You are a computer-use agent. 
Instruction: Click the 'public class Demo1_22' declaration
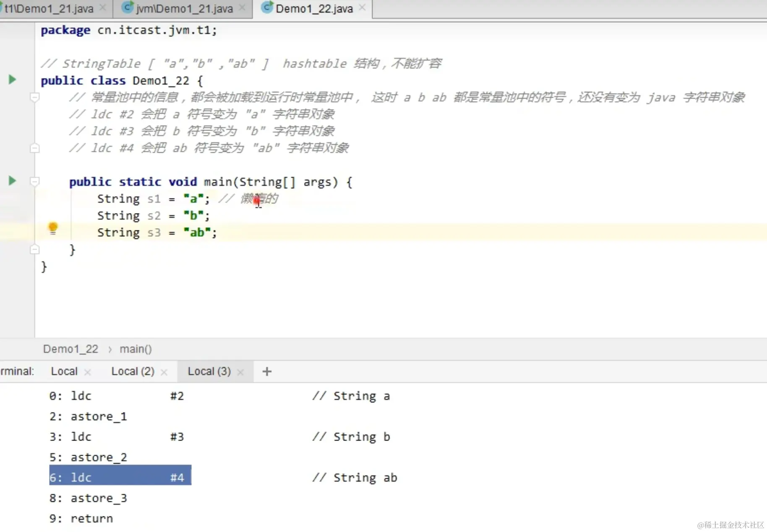click(x=122, y=81)
